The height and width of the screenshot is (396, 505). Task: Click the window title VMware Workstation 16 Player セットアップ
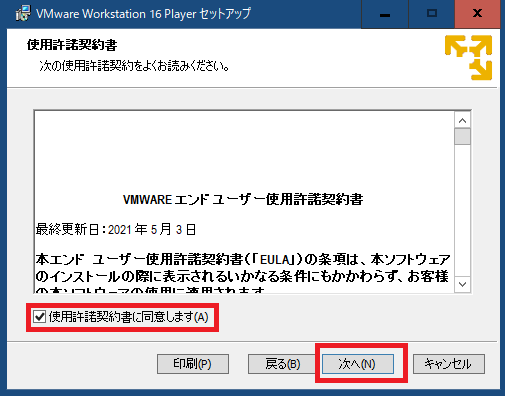coord(143,14)
